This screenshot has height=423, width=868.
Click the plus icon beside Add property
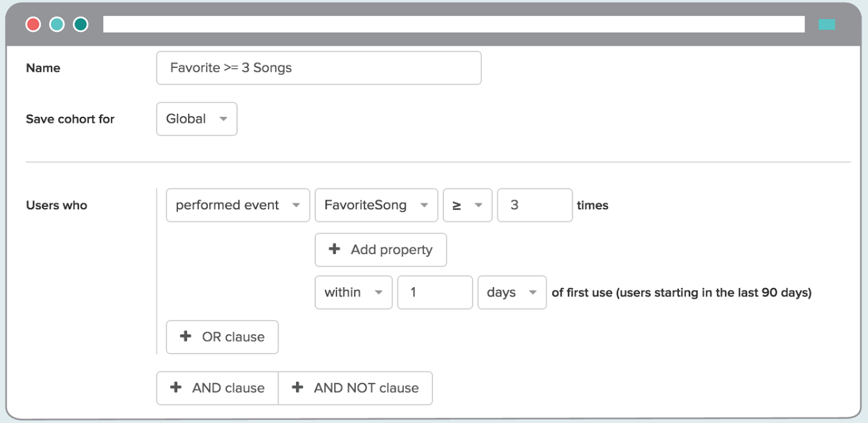point(334,249)
